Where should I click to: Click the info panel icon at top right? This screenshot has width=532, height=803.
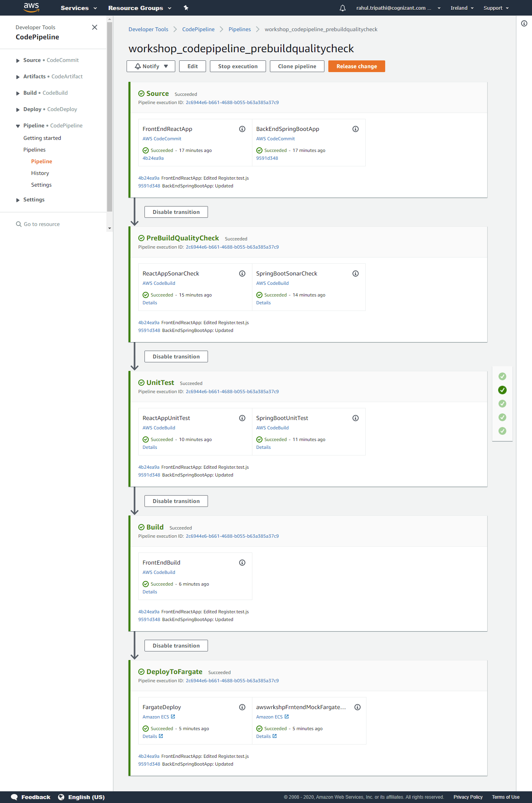click(x=524, y=23)
